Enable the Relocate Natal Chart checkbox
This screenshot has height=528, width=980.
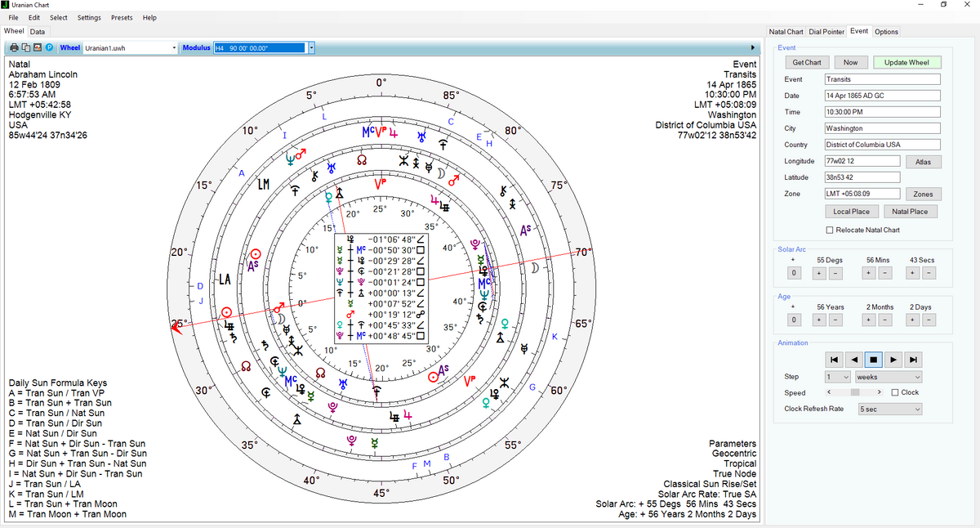coord(831,230)
